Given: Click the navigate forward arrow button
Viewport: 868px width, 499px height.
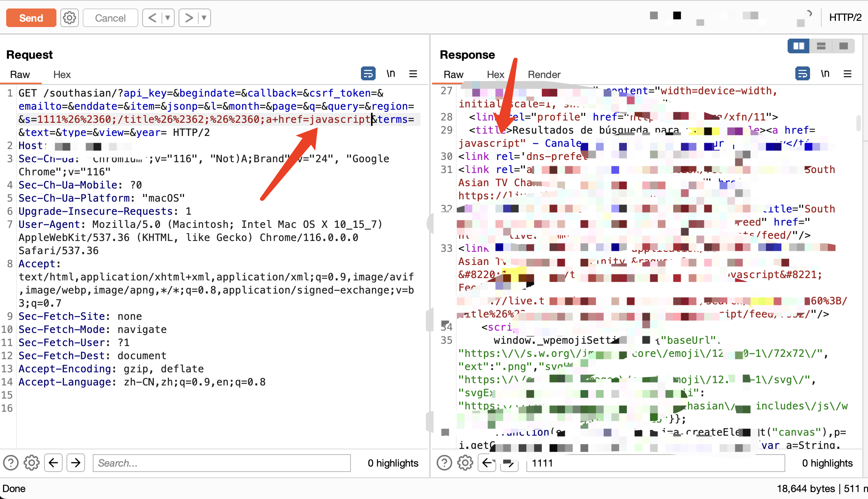Looking at the screenshot, I should [76, 463].
